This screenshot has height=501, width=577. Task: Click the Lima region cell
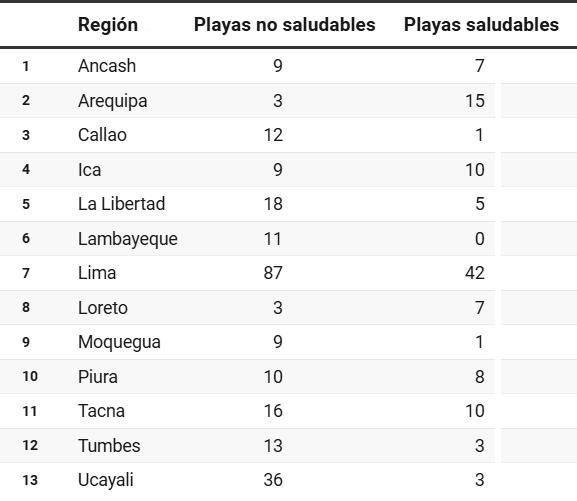(97, 273)
